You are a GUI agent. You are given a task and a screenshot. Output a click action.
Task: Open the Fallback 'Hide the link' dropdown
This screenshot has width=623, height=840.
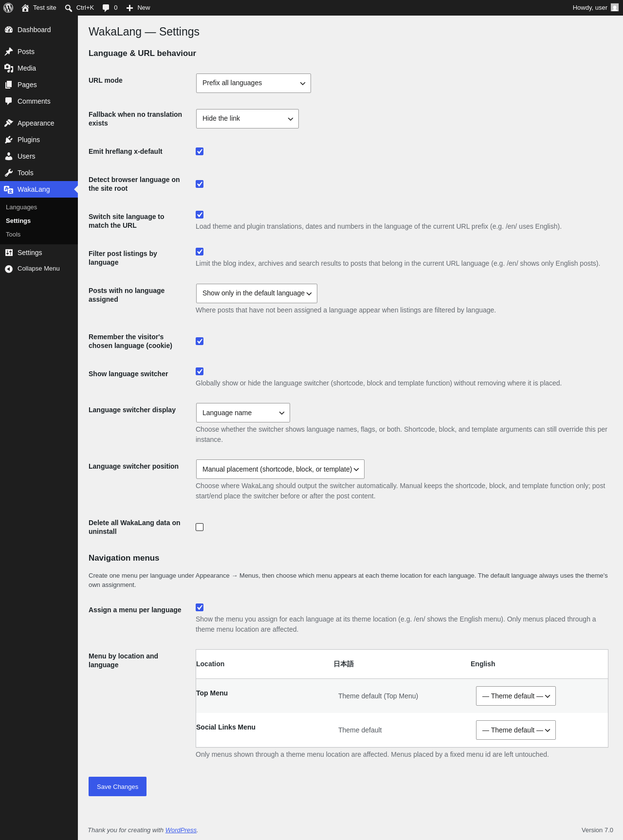[x=247, y=119]
